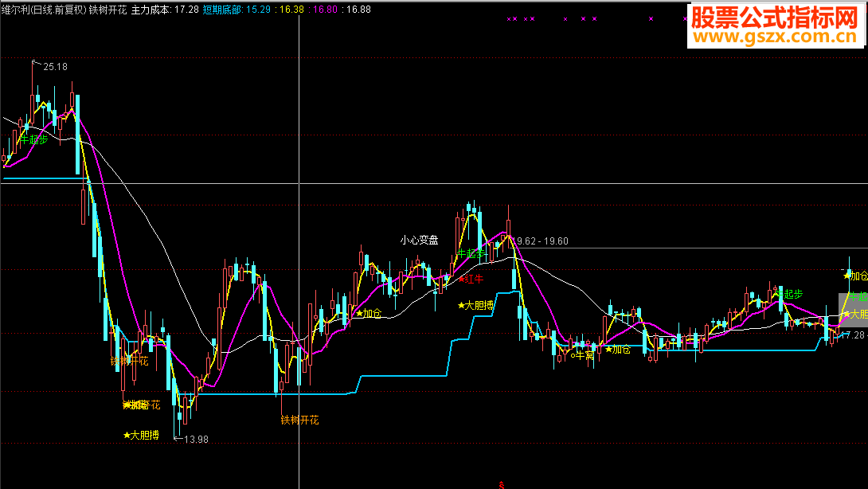Click the 大胆搏 marker beside the 13.98 low
This screenshot has width=868, height=489.
pyautogui.click(x=141, y=436)
